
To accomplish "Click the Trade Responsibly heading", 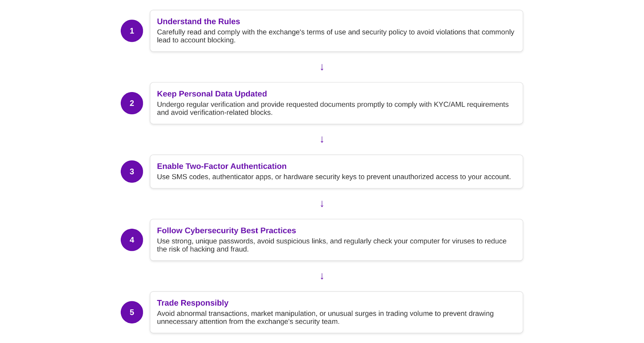I will [193, 303].
